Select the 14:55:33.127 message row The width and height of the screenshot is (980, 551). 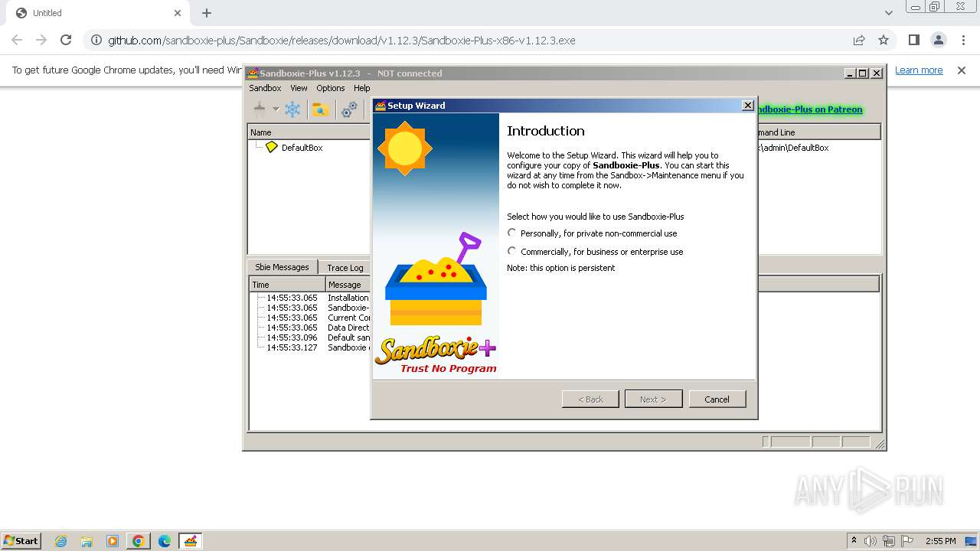pyautogui.click(x=311, y=347)
